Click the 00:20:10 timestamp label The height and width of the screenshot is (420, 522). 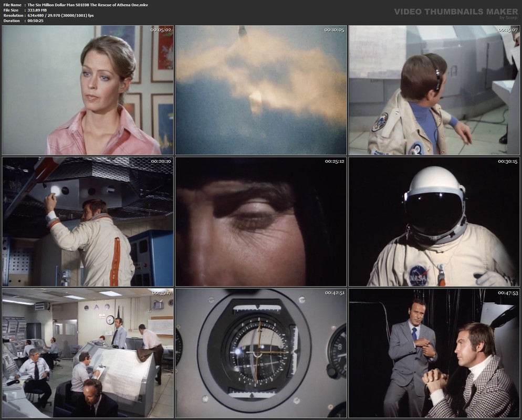(161, 161)
